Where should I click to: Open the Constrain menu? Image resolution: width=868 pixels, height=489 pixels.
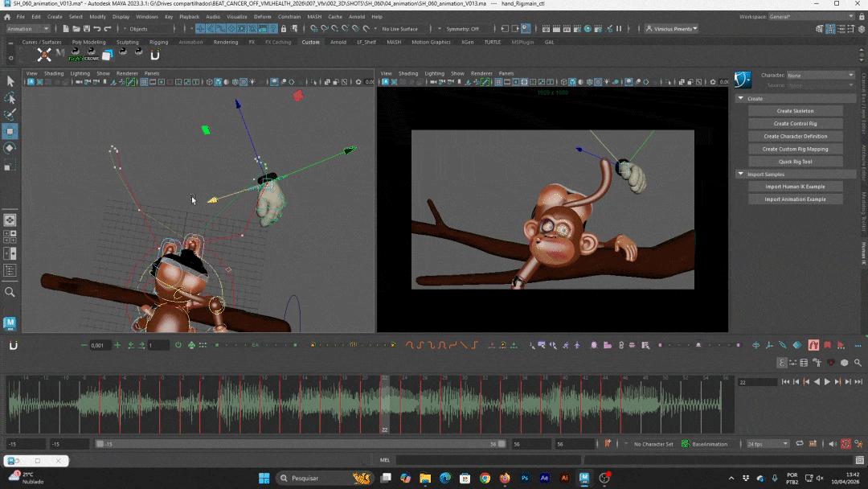coord(289,16)
